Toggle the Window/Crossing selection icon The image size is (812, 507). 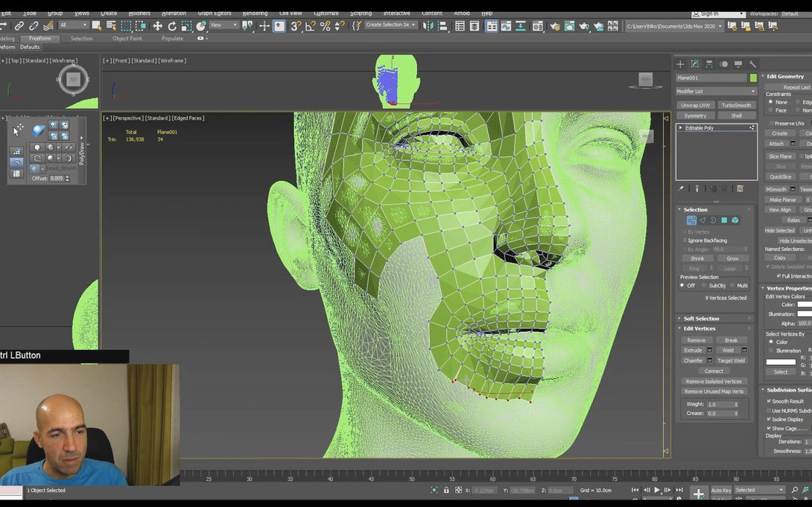[x=140, y=25]
